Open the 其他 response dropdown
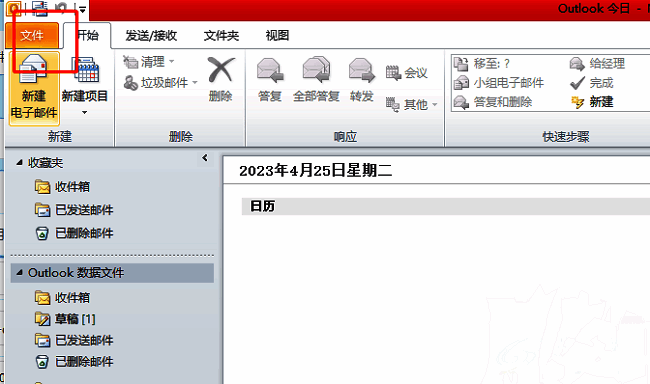This screenshot has width=650, height=384. click(411, 104)
